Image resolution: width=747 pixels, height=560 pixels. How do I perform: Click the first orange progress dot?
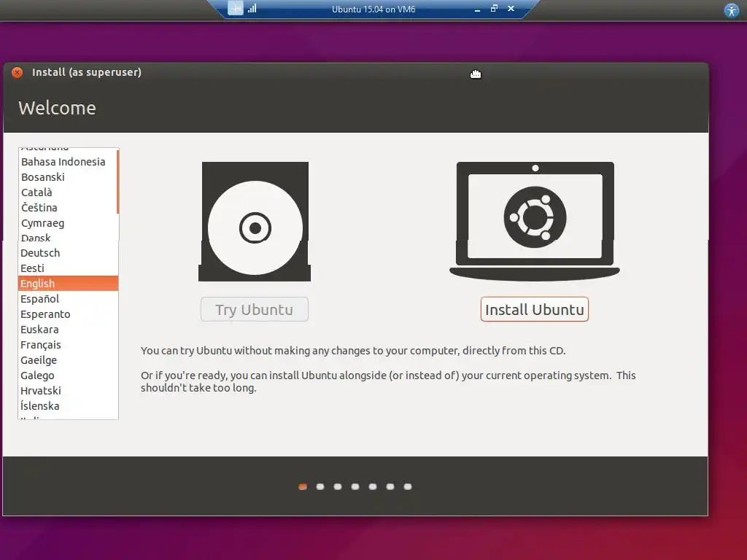(303, 486)
